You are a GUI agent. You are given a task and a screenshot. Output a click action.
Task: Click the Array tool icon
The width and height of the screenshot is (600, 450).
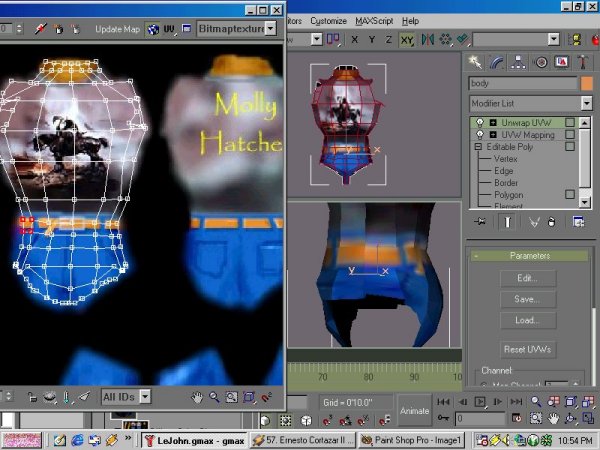point(445,39)
